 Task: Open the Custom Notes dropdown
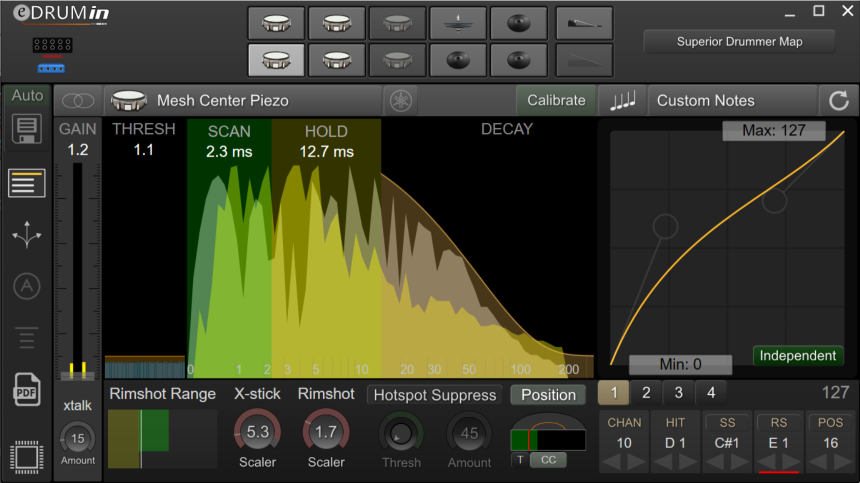pyautogui.click(x=733, y=101)
